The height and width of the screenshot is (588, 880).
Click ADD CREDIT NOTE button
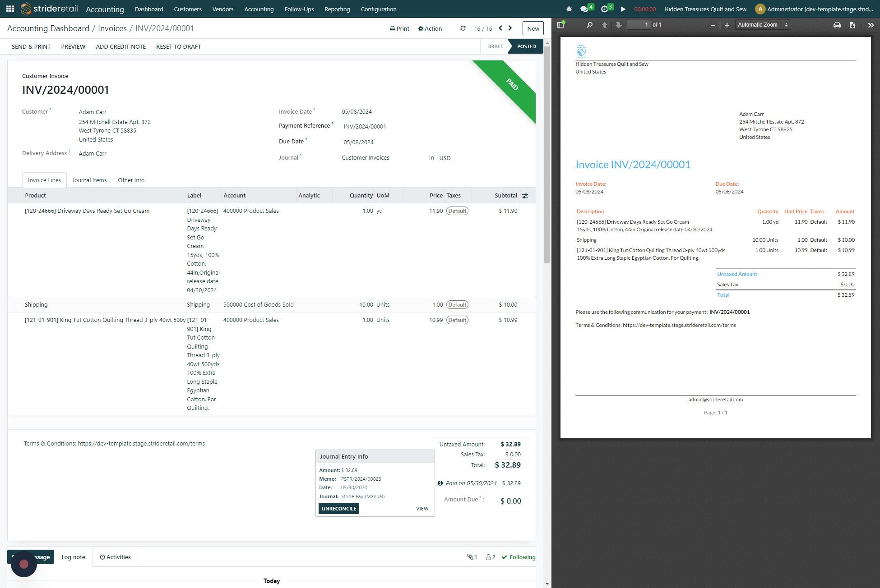120,46
